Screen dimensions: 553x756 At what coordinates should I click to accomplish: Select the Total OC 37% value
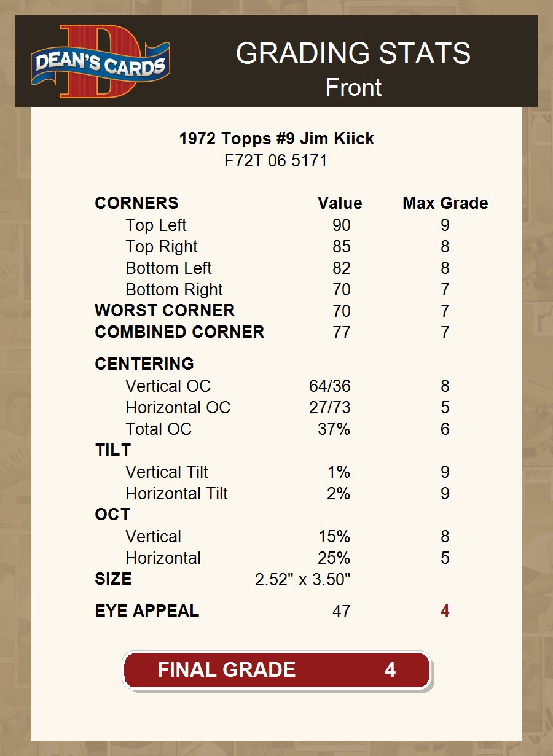coord(334,429)
